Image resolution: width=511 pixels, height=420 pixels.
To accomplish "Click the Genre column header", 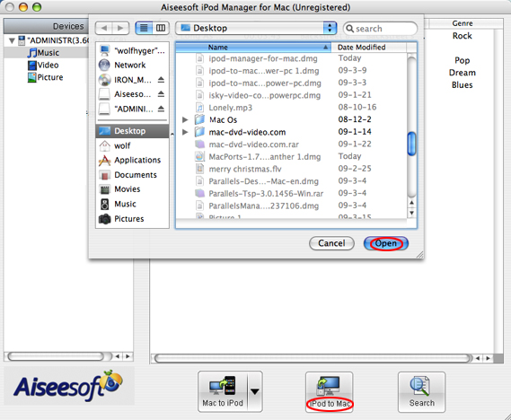I will 463,23.
